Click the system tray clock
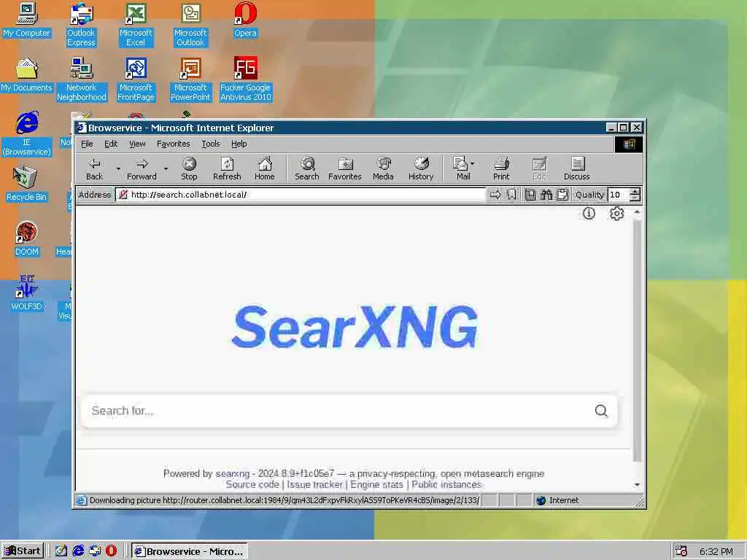Screen dimensions: 747x560 point(716,551)
